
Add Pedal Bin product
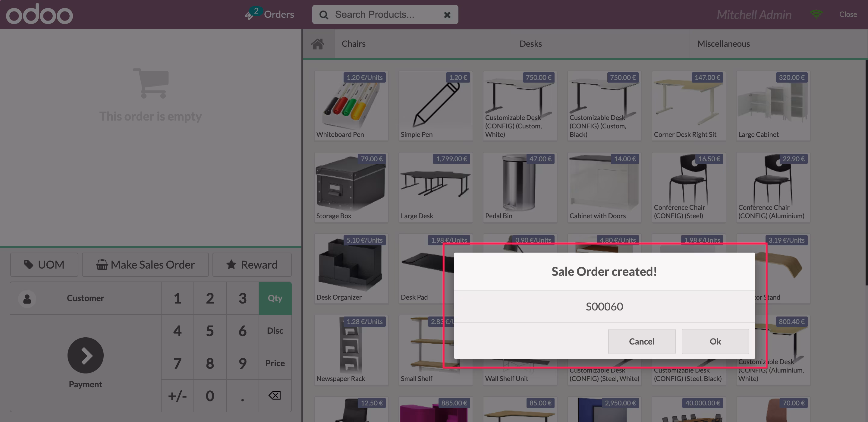tap(520, 187)
